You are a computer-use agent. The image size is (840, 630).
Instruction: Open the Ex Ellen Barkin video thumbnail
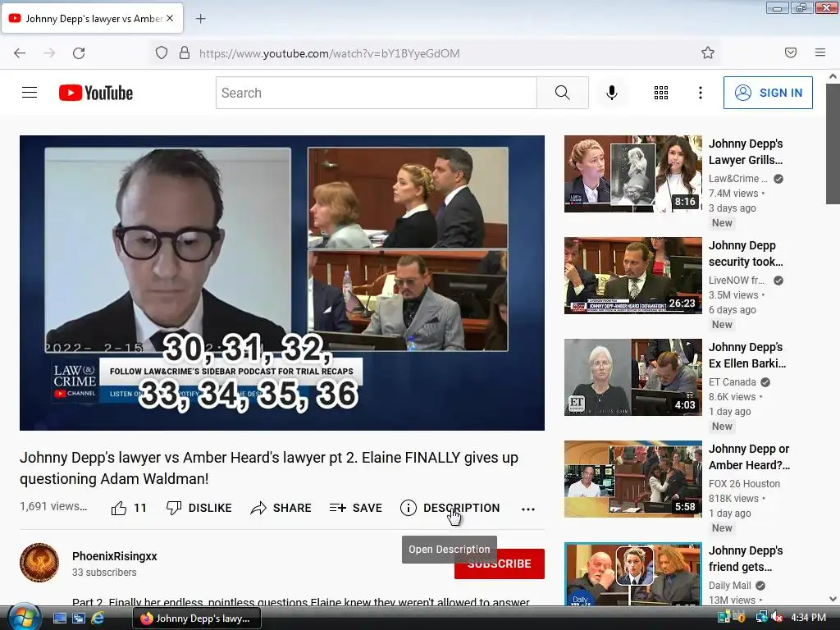[632, 377]
